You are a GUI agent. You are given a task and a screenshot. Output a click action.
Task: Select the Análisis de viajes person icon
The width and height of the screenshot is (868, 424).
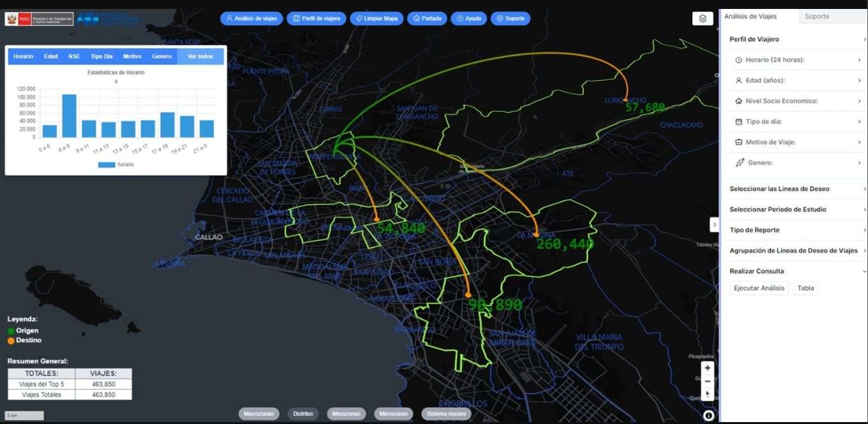point(229,19)
